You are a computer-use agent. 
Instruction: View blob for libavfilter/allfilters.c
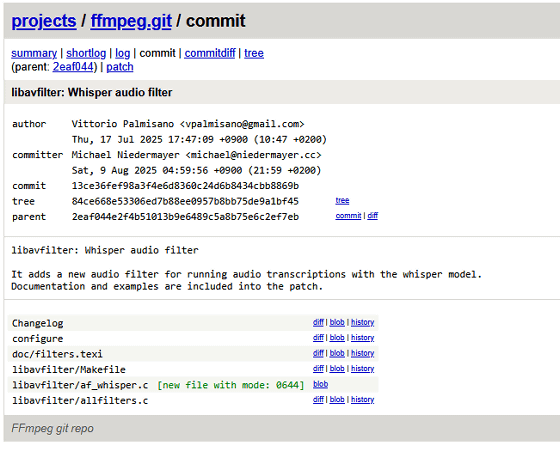click(x=337, y=400)
